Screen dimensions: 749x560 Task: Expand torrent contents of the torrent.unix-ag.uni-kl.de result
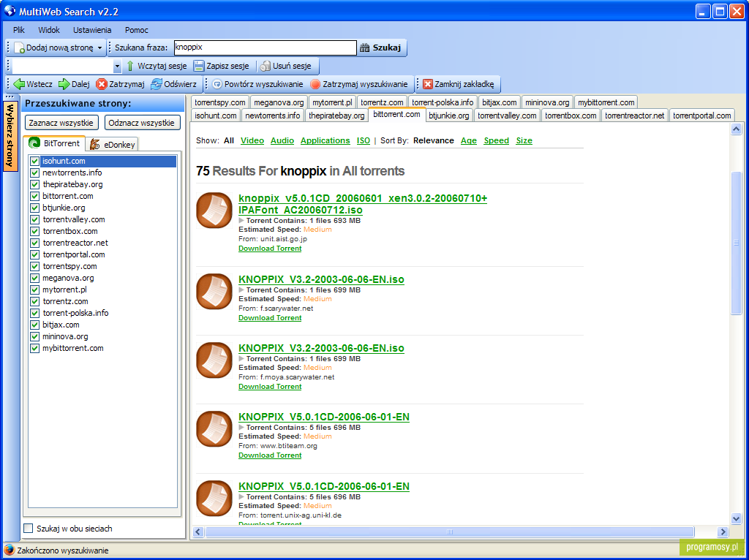(241, 496)
